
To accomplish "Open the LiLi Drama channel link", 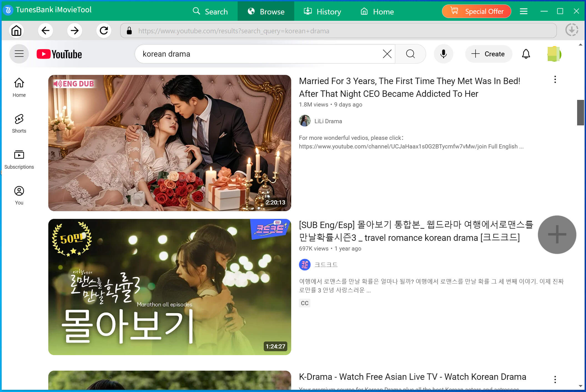I will 328,121.
